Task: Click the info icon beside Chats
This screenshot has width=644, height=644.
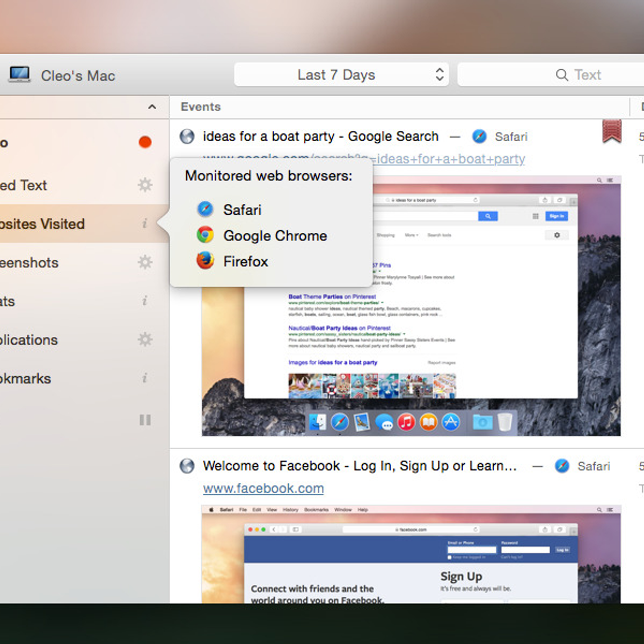Action: click(144, 301)
